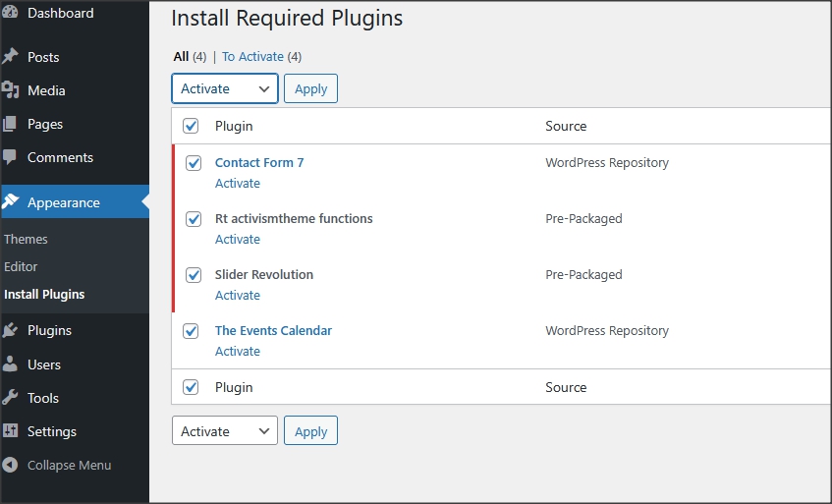Open the bottom bulk action Activate dropdown
The height and width of the screenshot is (504, 832).
pyautogui.click(x=225, y=431)
